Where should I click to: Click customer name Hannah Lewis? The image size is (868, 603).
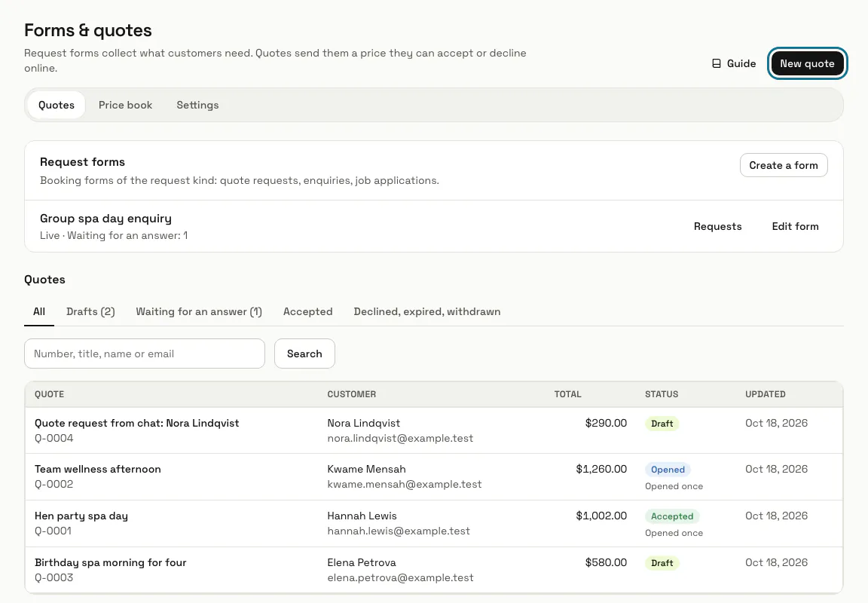(362, 516)
